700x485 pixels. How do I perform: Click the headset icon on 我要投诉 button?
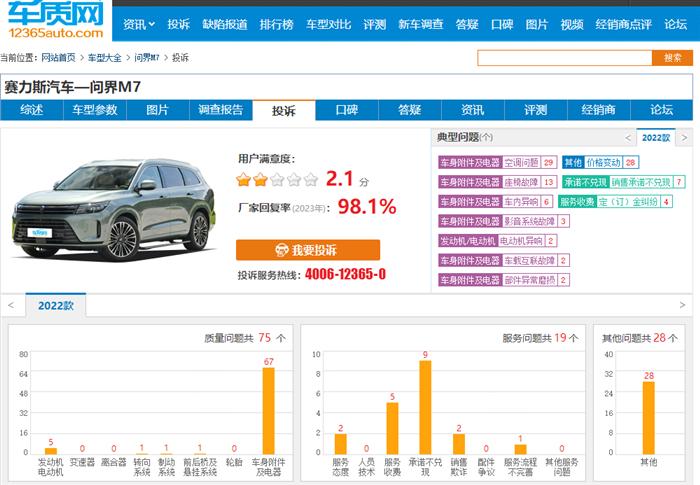(x=282, y=250)
